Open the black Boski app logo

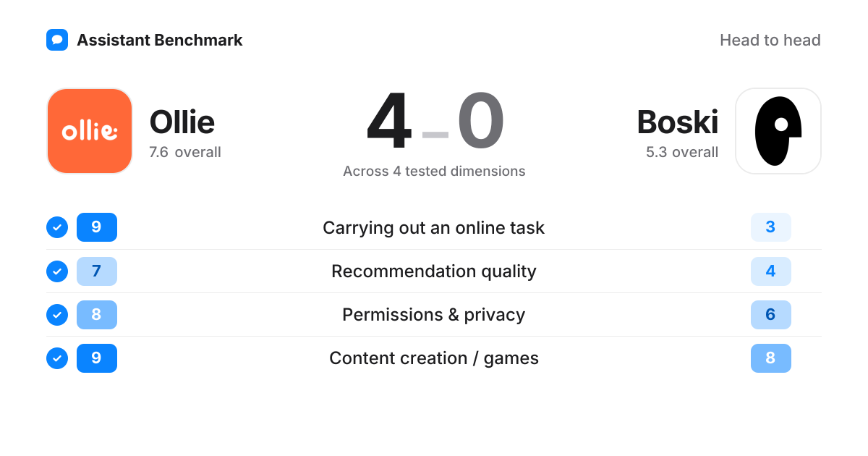pos(778,131)
